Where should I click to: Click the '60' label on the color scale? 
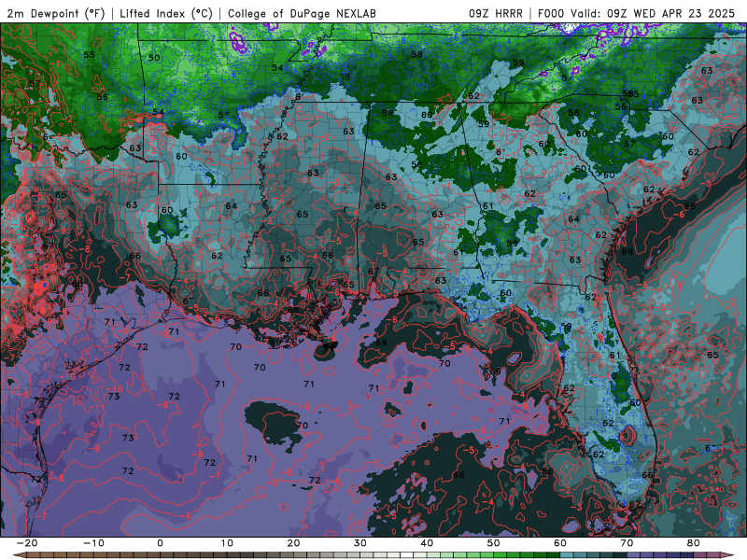[560, 543]
